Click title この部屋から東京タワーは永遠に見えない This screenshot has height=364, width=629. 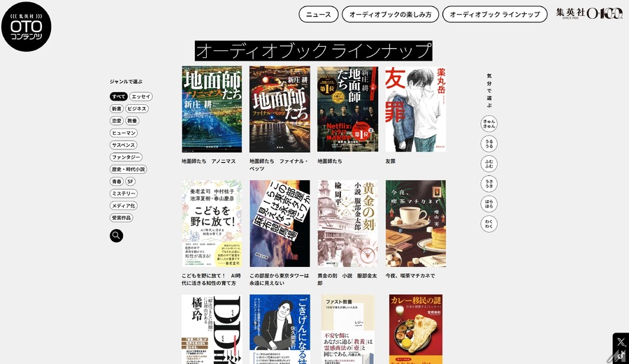point(279,279)
